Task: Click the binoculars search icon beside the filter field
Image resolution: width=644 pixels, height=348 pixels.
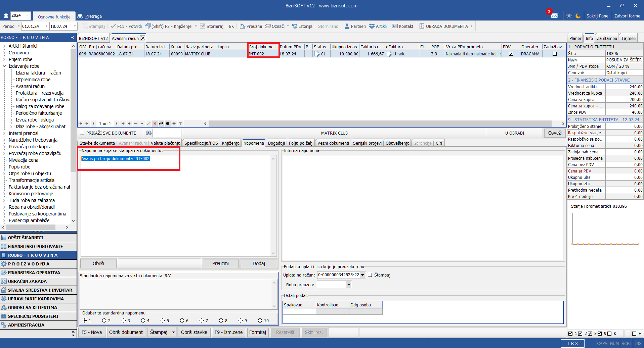Action: click(148, 133)
